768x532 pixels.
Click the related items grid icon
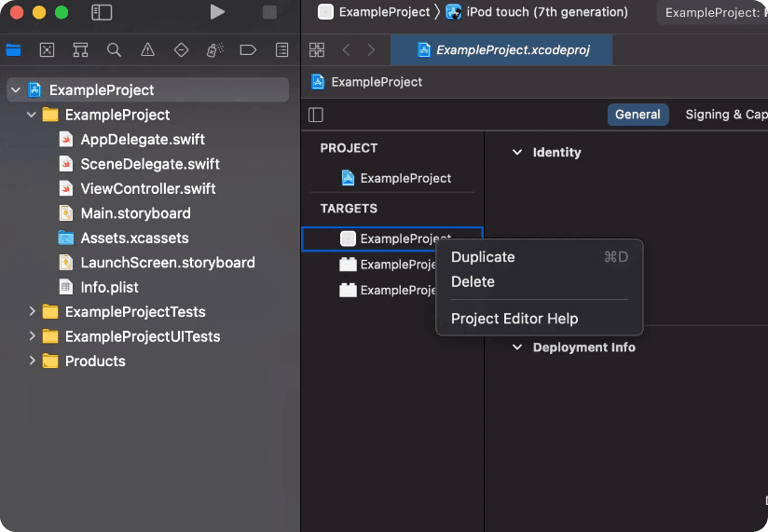pyautogui.click(x=316, y=50)
